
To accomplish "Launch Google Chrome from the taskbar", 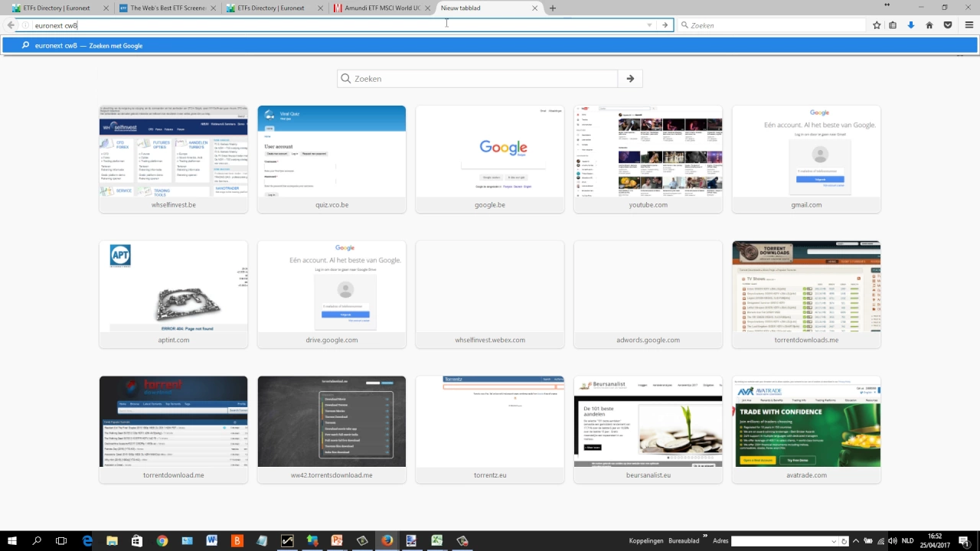I will point(162,540).
